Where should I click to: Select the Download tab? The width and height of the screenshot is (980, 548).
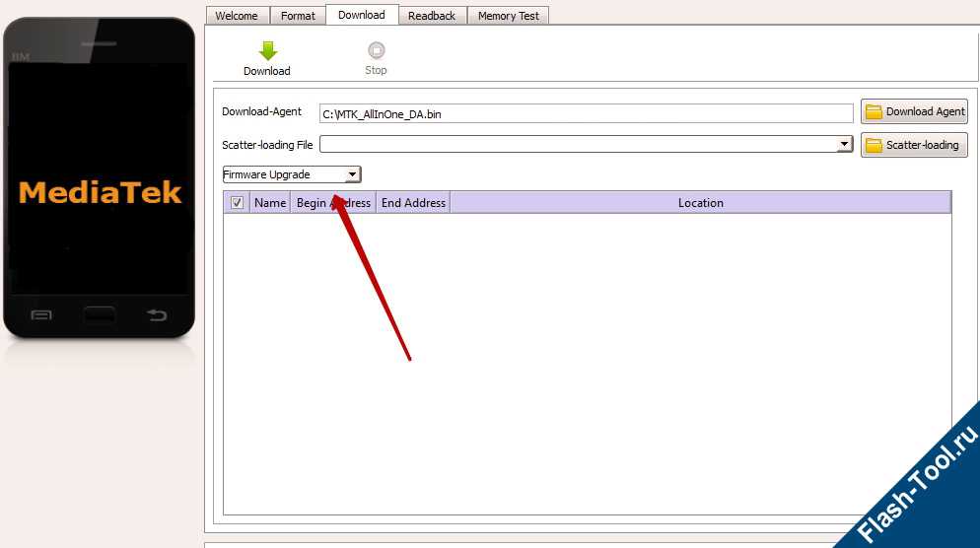pyautogui.click(x=362, y=15)
